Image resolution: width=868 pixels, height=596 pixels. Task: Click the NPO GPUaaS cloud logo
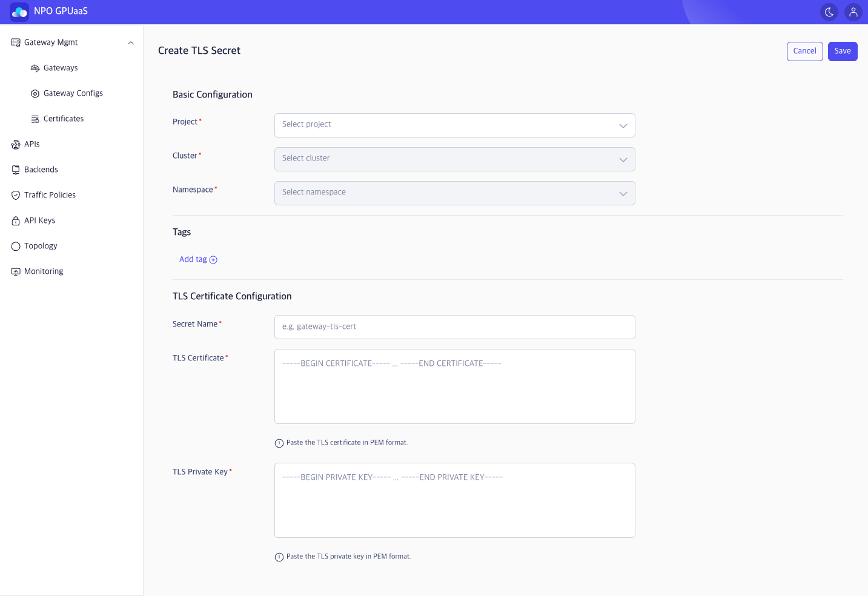(x=19, y=12)
